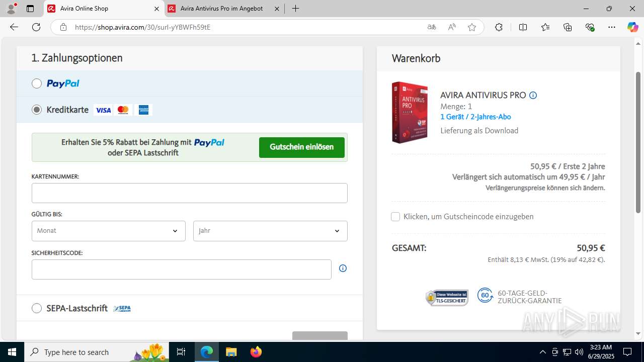Viewport: 644px width, 362px height.
Task: Open File Explorer from the taskbar
Action: click(x=231, y=352)
